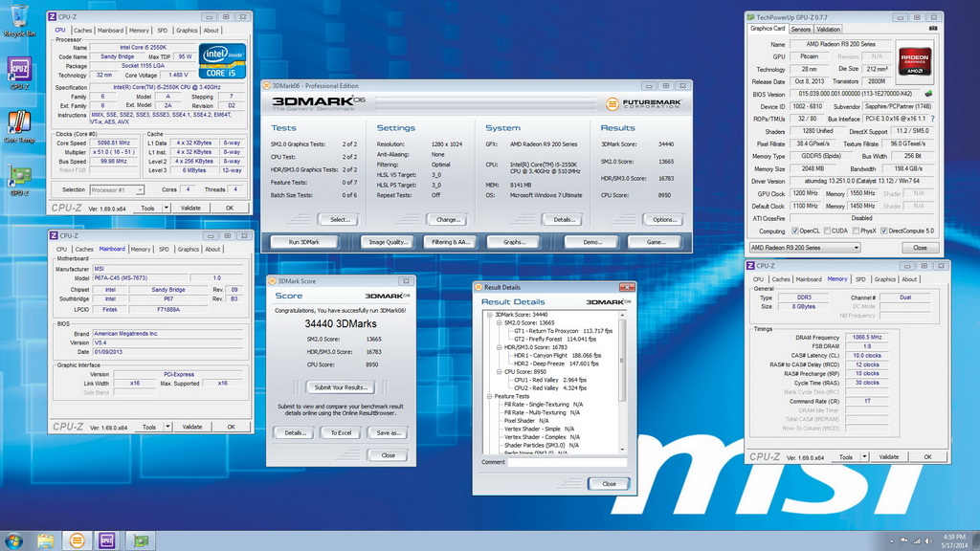Collapse the 3DMark Score: 34440 tree node
This screenshot has width=980, height=551.
(490, 315)
